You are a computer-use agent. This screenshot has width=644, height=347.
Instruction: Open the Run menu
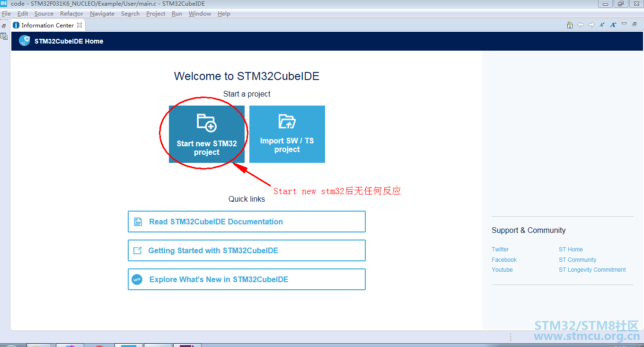coord(177,14)
